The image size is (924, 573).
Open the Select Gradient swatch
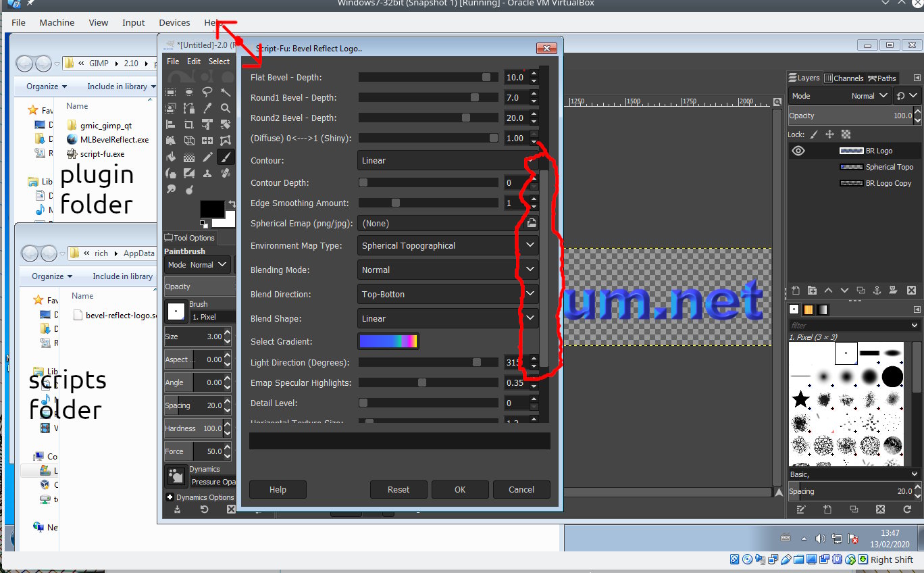click(x=388, y=341)
